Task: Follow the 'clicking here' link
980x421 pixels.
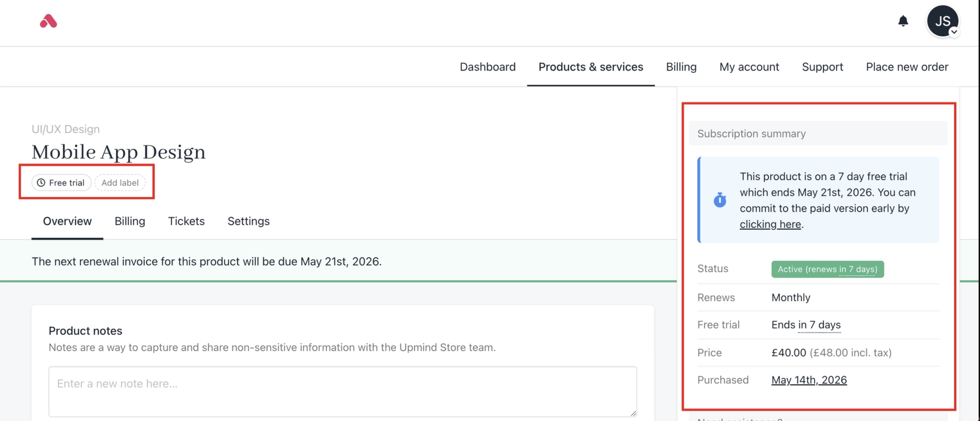Action: tap(770, 224)
